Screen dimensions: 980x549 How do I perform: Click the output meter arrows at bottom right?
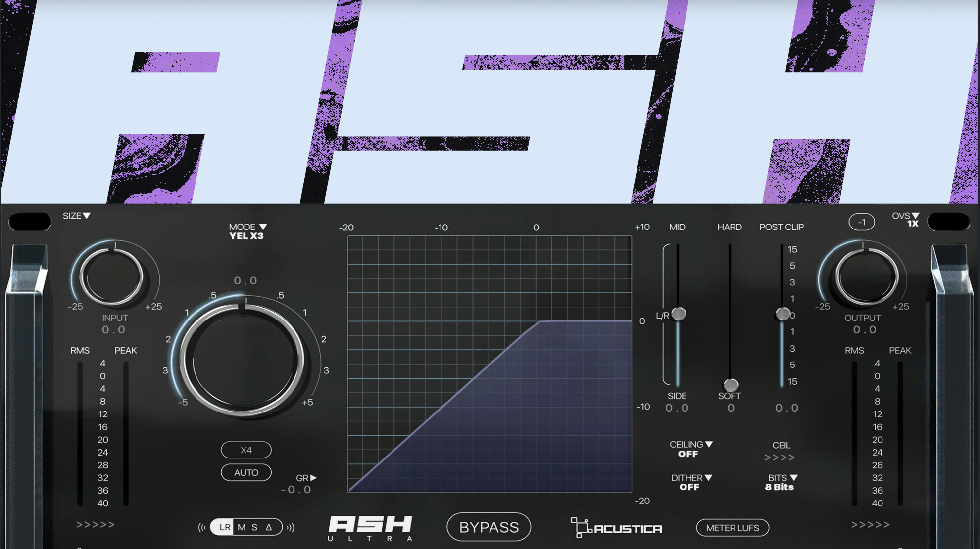[x=871, y=525]
